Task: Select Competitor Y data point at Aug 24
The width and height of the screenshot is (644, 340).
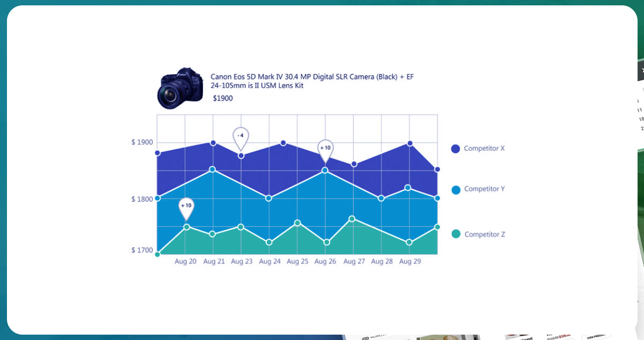Action: click(x=269, y=198)
